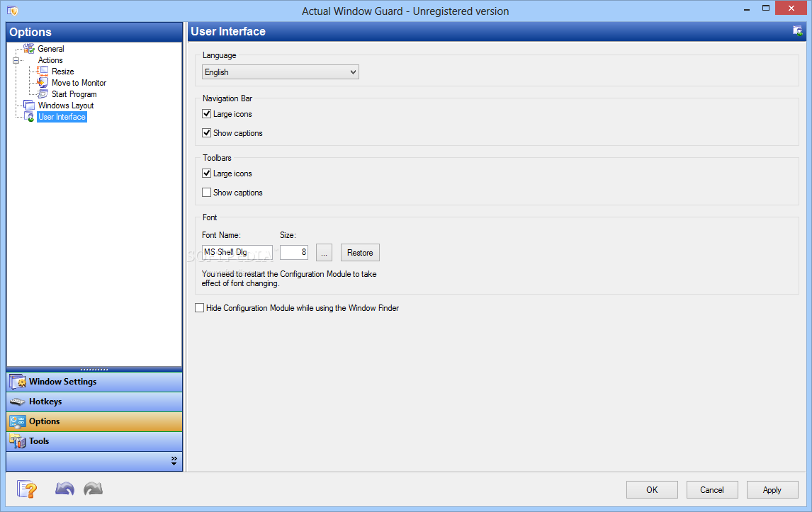Switch to Hotkeys section
Viewport: 812px width, 512px height.
94,402
